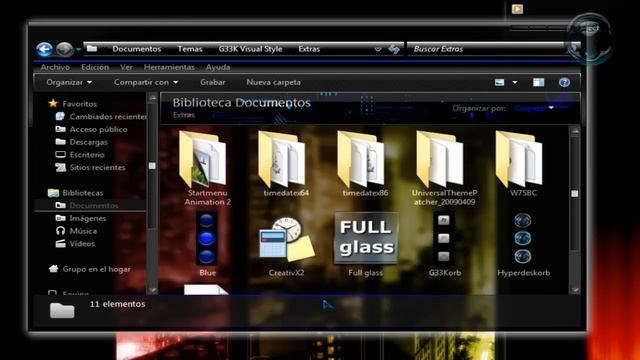Screen dimensions: 640x360
Task: Open the Ayuda menu
Action: (218, 67)
